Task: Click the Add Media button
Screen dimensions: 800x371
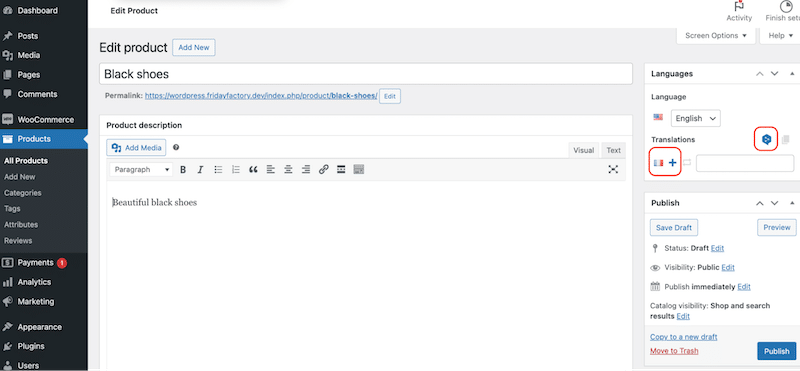Action: (x=136, y=148)
